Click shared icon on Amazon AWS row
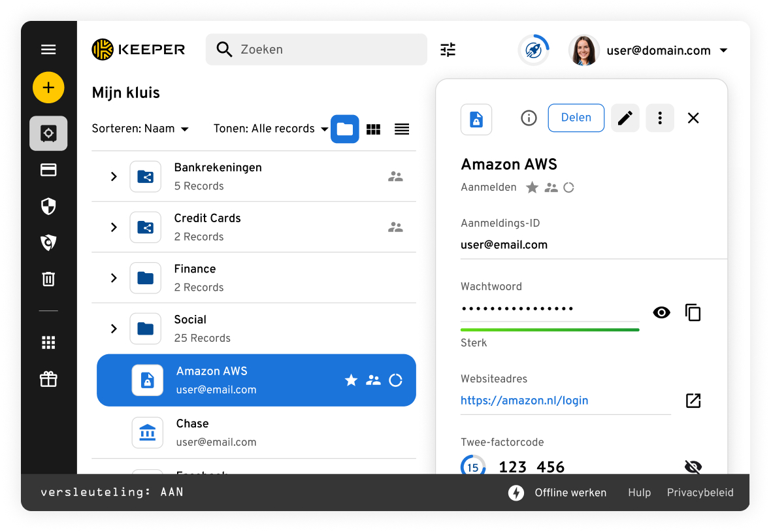Screen dimensions: 771x532 [373, 380]
